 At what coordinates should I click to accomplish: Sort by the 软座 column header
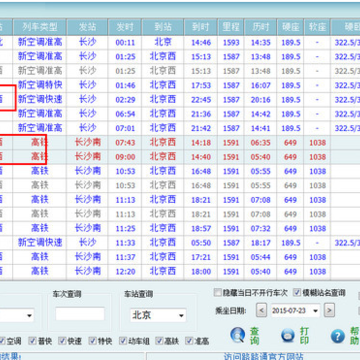317,27
